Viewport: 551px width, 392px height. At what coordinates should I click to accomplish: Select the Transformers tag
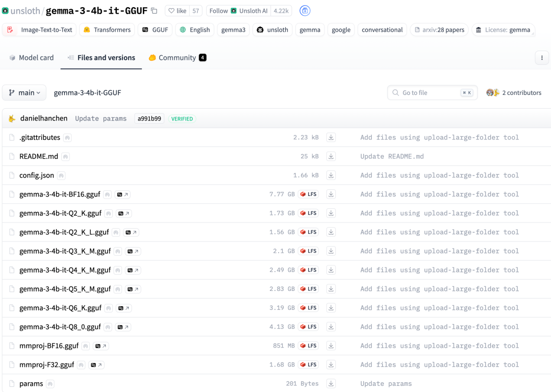pos(107,30)
